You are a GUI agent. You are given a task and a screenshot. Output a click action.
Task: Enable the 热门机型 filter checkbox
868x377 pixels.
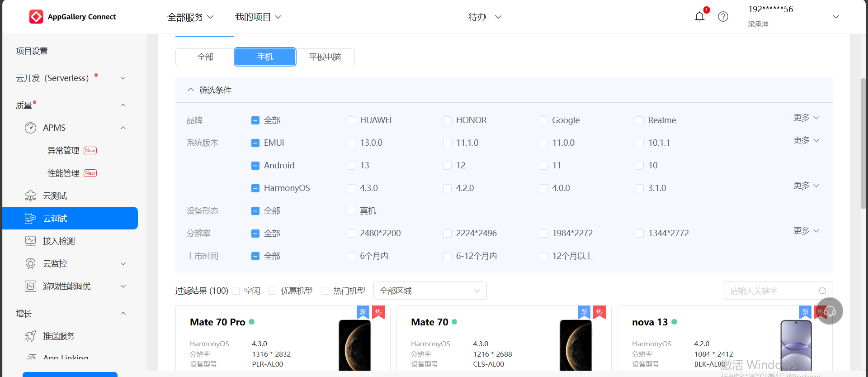point(325,291)
